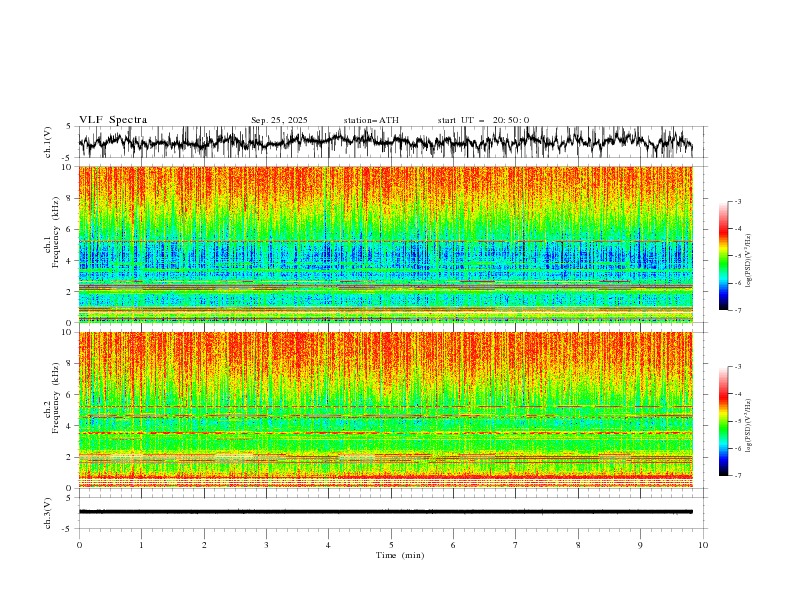The image size is (792, 612).
Task: Click time axis tick label '2'
Action: (x=204, y=545)
